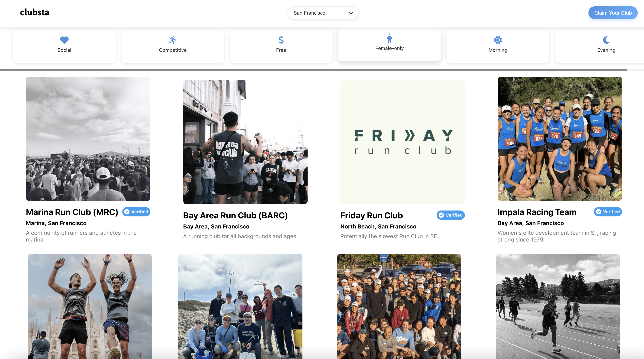Click Marina Run Club crowd photo
The width and height of the screenshot is (644, 359).
(88, 139)
